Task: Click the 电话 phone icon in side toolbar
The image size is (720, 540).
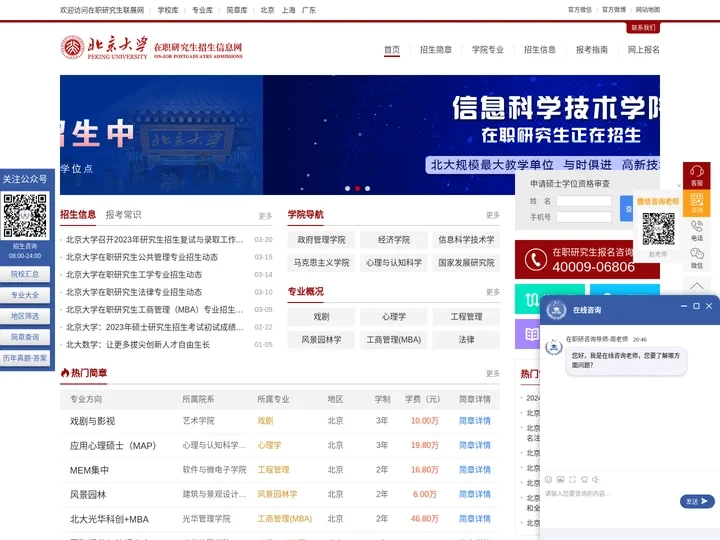Action: click(x=697, y=230)
